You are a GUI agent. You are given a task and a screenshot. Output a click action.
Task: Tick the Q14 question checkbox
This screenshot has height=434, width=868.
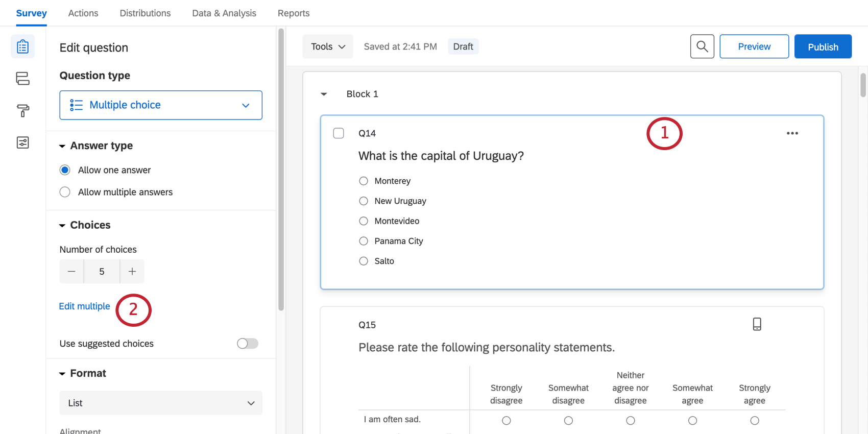pyautogui.click(x=339, y=133)
